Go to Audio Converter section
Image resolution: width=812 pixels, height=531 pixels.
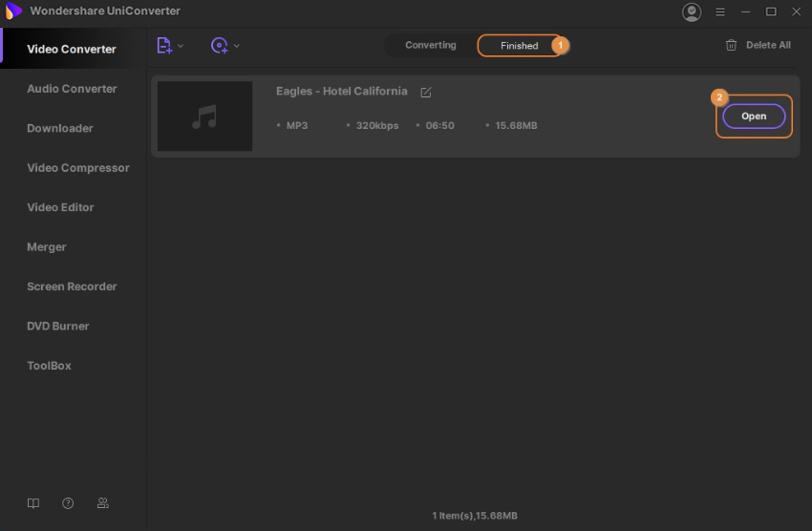72,89
